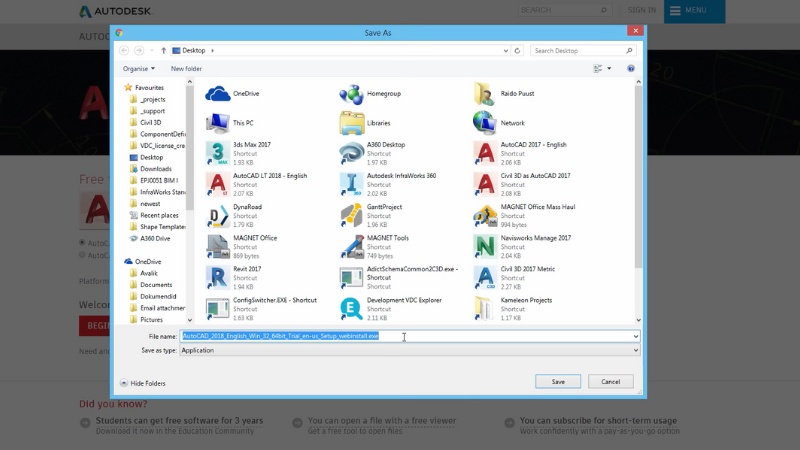Select A360 Drive in sidebar
Image resolution: width=800 pixels, height=450 pixels.
point(155,239)
